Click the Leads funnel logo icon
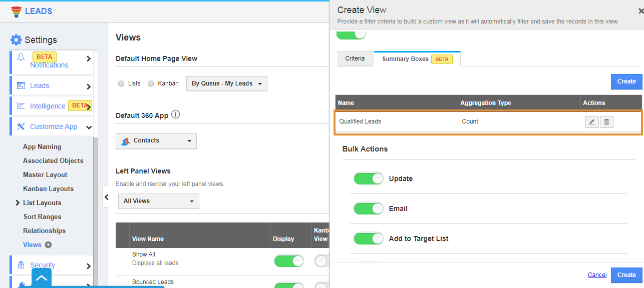The height and width of the screenshot is (288, 644). pos(16,11)
